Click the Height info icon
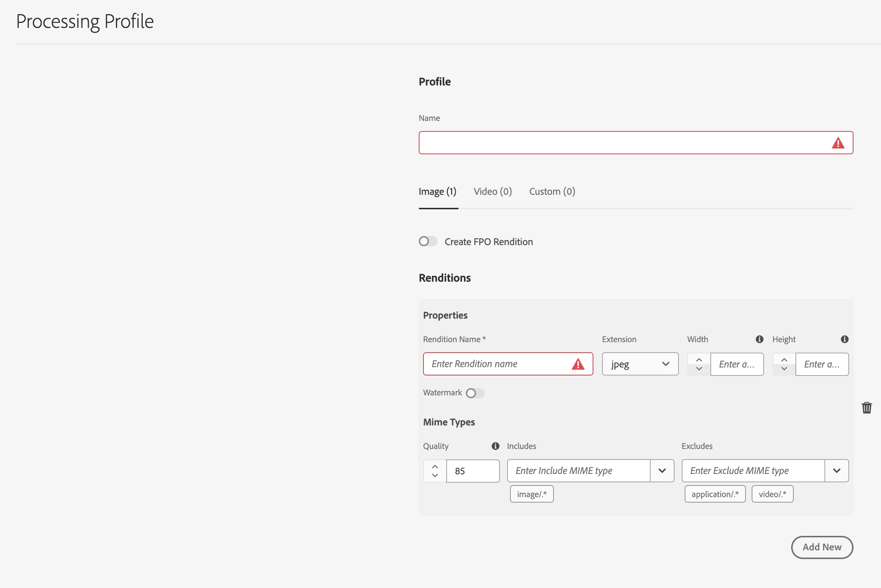The height and width of the screenshot is (588, 881). pyautogui.click(x=845, y=339)
